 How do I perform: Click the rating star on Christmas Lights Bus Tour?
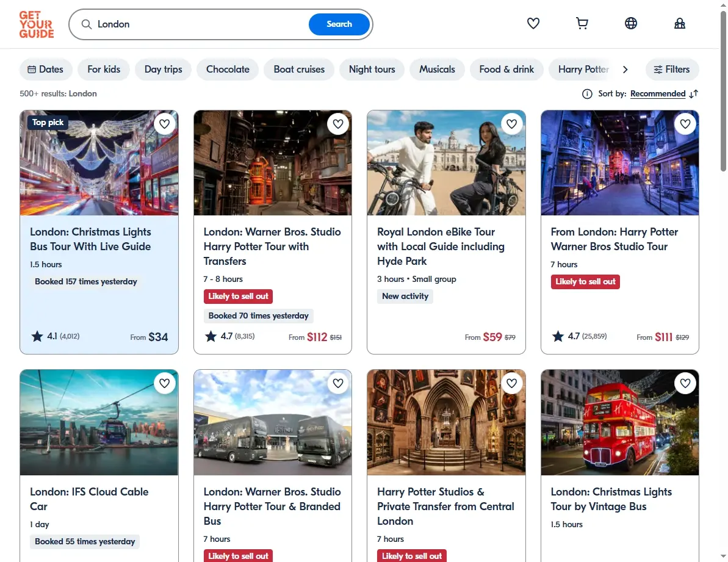[37, 336]
